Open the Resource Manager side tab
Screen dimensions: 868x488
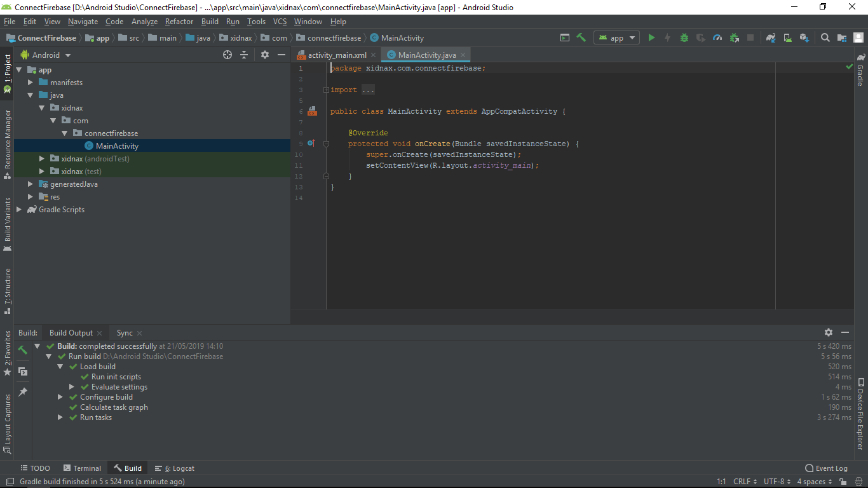tap(8, 144)
